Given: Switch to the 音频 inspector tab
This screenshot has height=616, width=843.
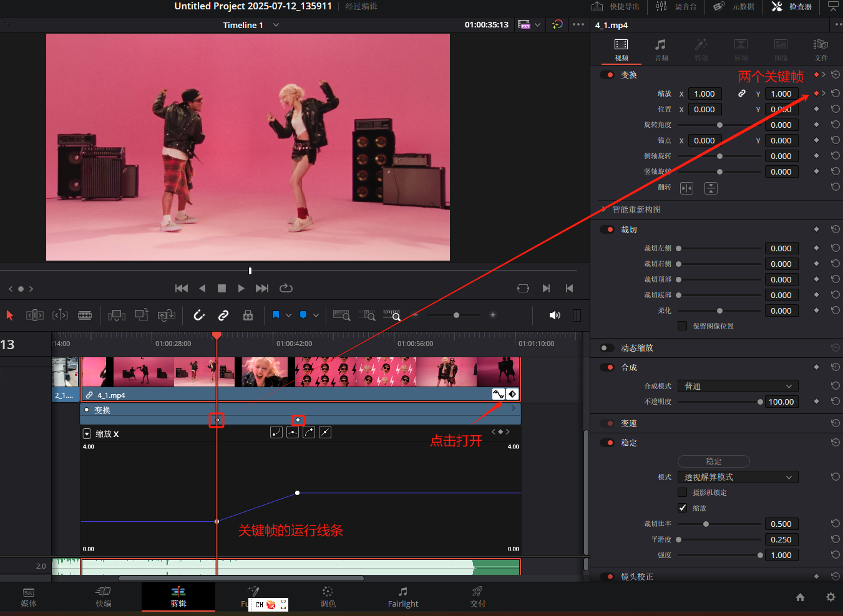Looking at the screenshot, I should point(661,50).
